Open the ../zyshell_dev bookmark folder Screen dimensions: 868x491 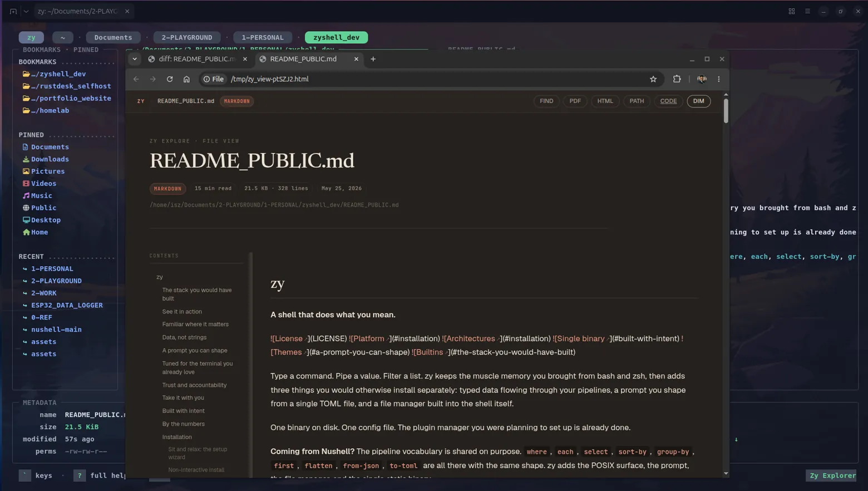(55, 74)
